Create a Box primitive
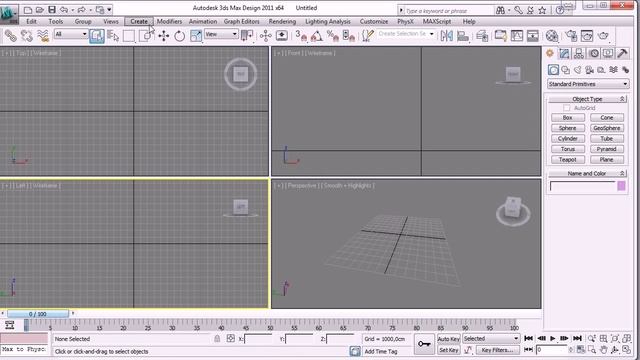640x360 pixels. [x=568, y=118]
